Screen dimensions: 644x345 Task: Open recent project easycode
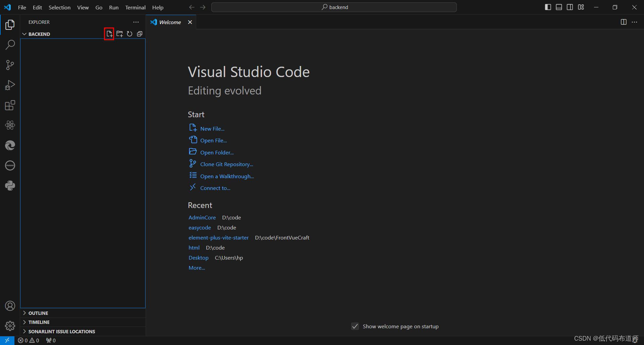(x=200, y=227)
